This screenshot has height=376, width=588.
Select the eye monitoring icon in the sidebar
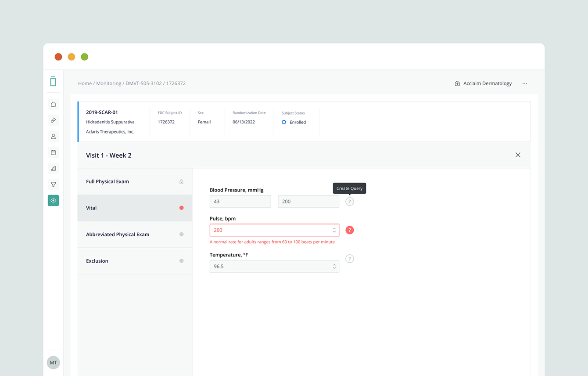53,201
